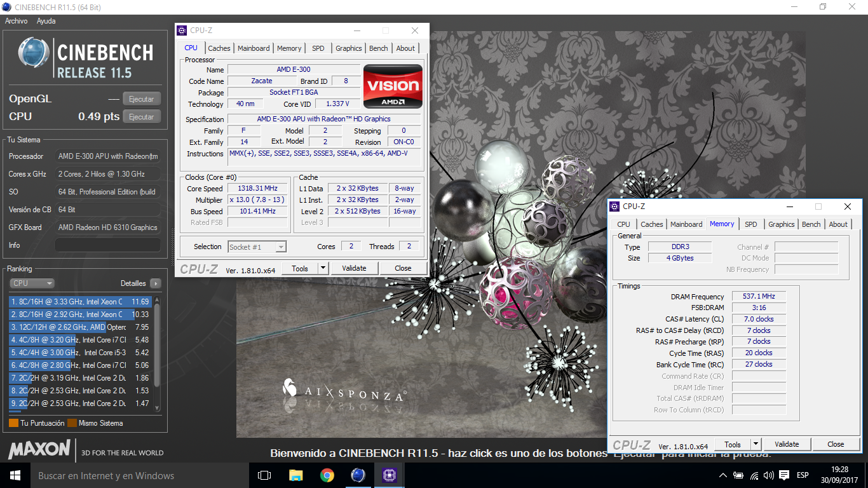Switch to CPU tab in Memory CPU-Z window

(624, 224)
